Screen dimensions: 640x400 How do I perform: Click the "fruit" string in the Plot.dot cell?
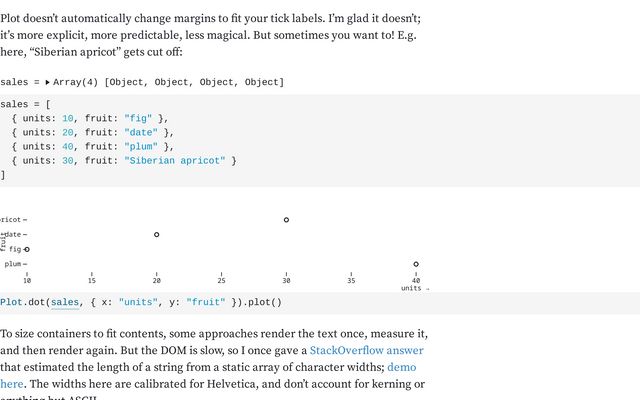pos(206,302)
